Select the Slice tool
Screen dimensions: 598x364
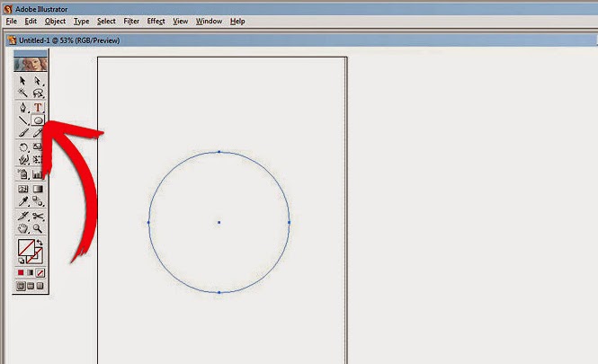[x=22, y=216]
